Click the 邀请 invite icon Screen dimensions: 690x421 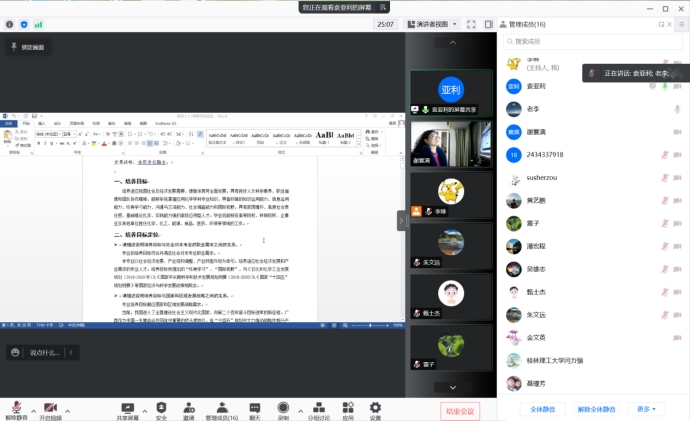188,407
